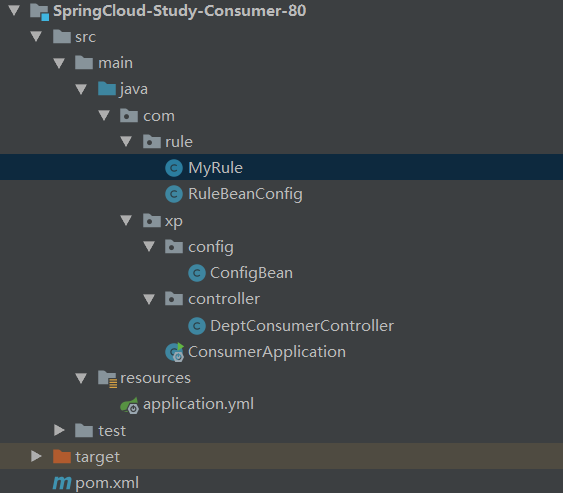The width and height of the screenshot is (563, 493).
Task: Open the pom.xml file
Action: 107,483
